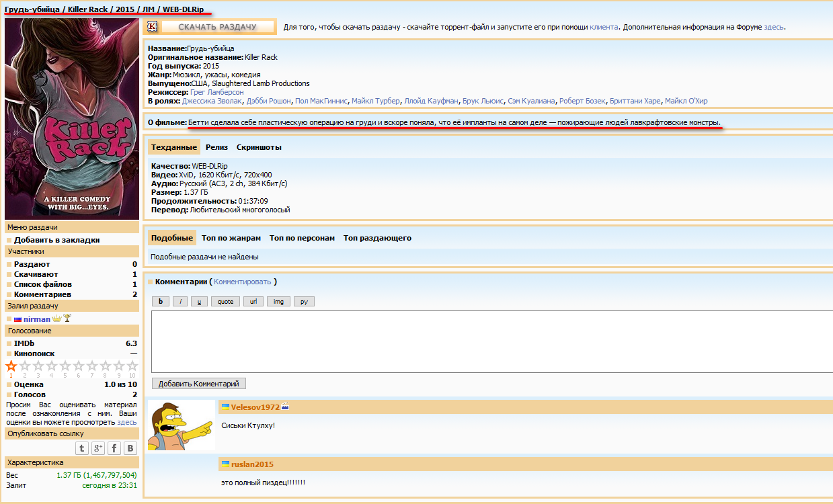Open the Killer Rack poster image
The image size is (833, 504).
click(72, 119)
